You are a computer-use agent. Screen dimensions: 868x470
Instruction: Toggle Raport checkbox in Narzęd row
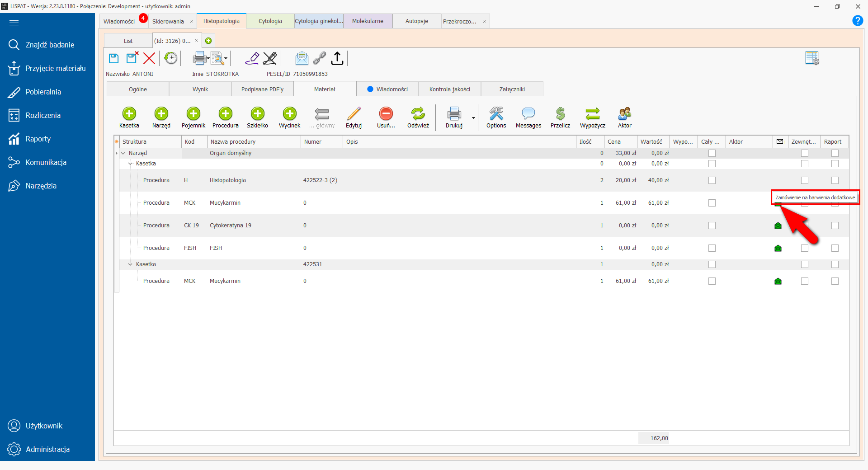click(835, 153)
